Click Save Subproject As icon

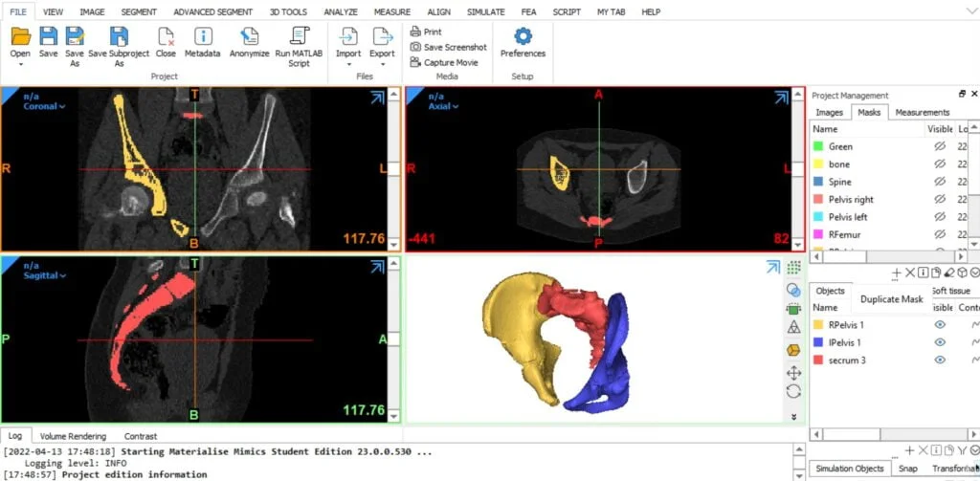click(119, 36)
